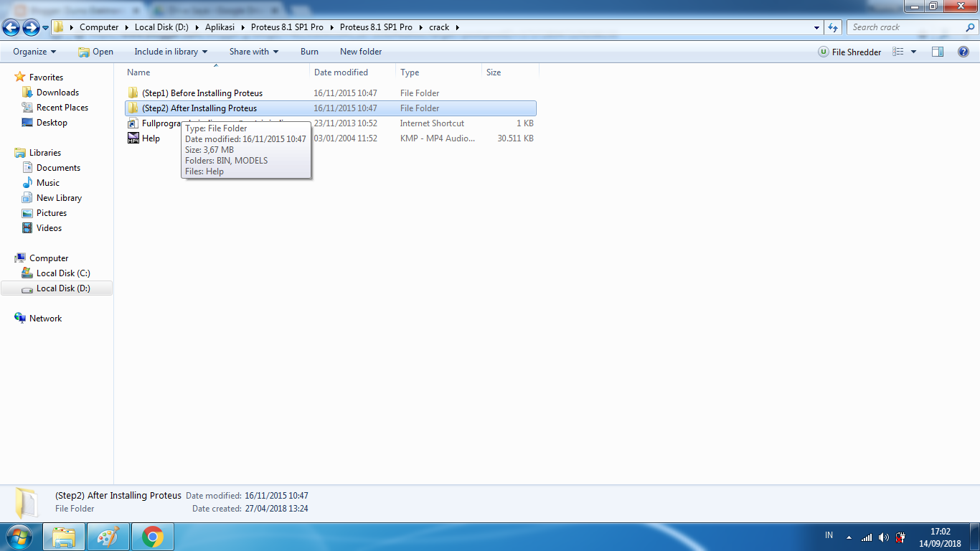Click the Help KMP media file icon
980x551 pixels.
(133, 138)
